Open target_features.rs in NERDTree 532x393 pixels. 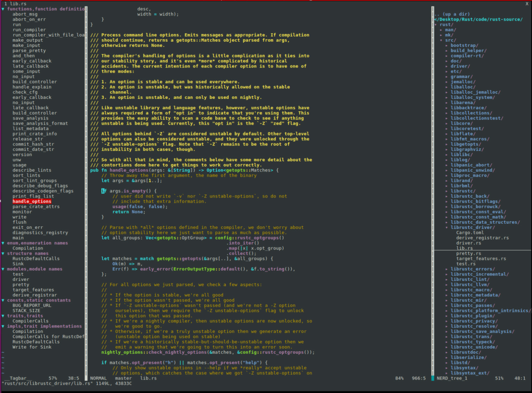(x=481, y=259)
